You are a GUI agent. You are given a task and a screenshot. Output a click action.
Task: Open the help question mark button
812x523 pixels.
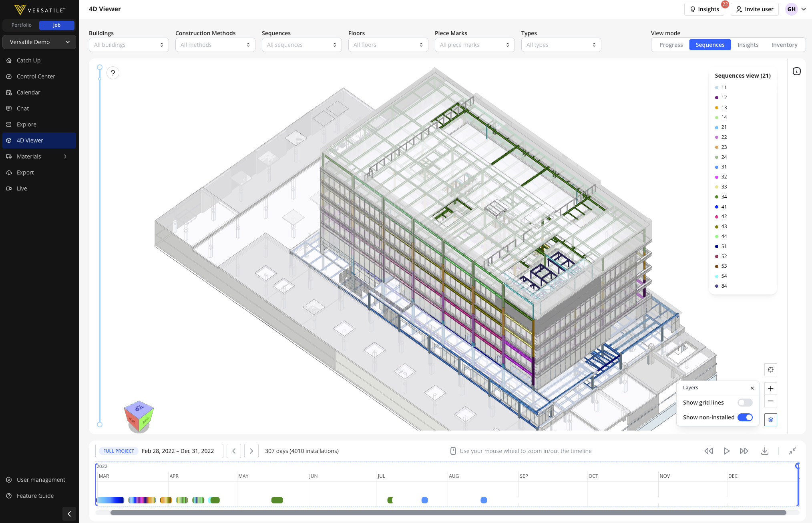tap(113, 73)
